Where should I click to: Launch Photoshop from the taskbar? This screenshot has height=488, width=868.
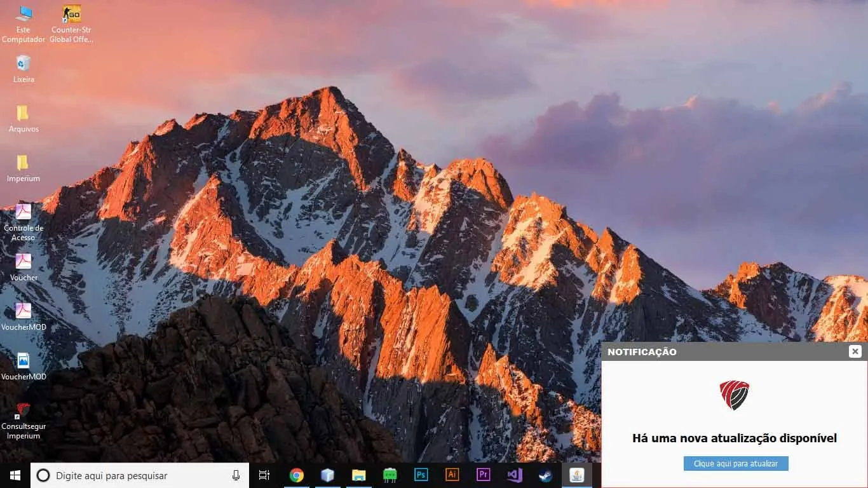tap(421, 475)
